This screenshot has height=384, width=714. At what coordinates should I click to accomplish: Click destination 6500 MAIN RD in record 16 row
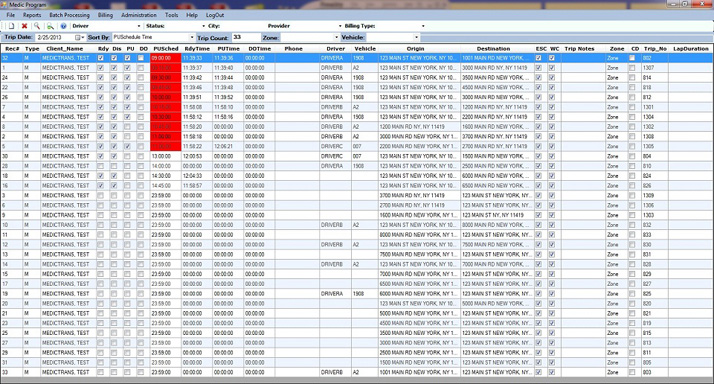coord(497,185)
